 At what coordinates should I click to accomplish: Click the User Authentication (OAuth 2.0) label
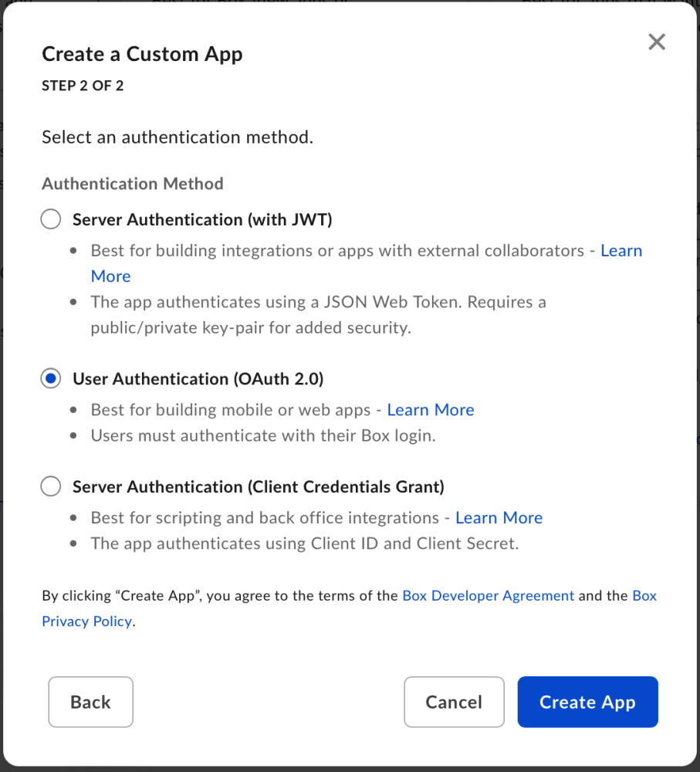click(x=198, y=378)
